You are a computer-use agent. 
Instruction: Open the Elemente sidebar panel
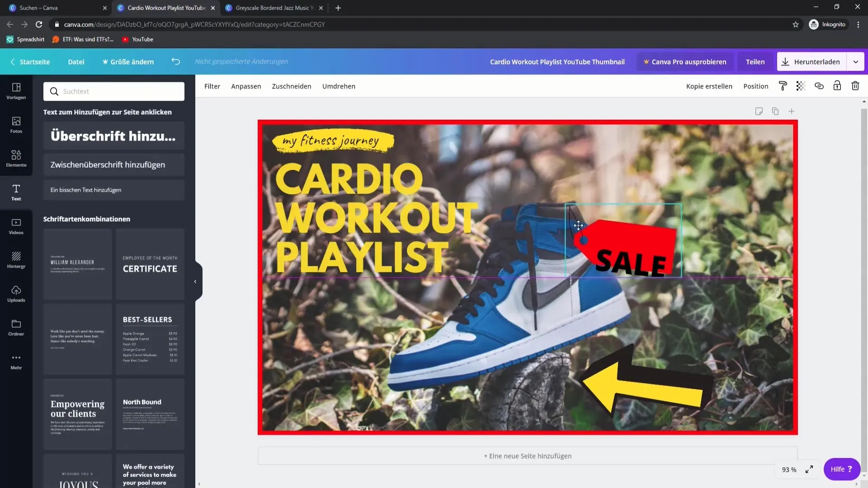[x=16, y=159]
